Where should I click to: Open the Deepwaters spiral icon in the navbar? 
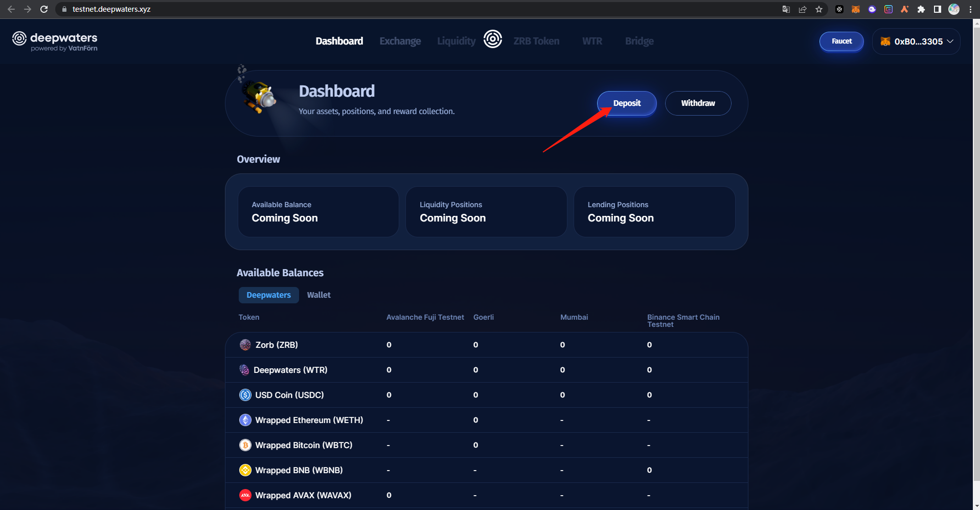(x=492, y=39)
